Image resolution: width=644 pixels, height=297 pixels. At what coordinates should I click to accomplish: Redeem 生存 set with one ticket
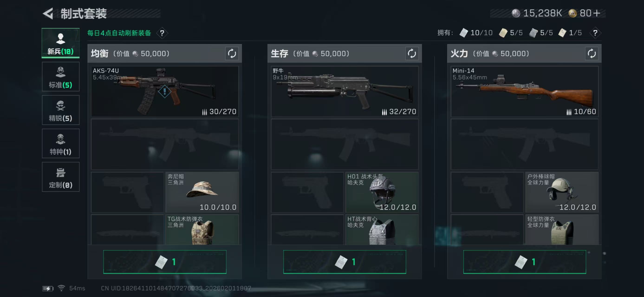coord(345,262)
